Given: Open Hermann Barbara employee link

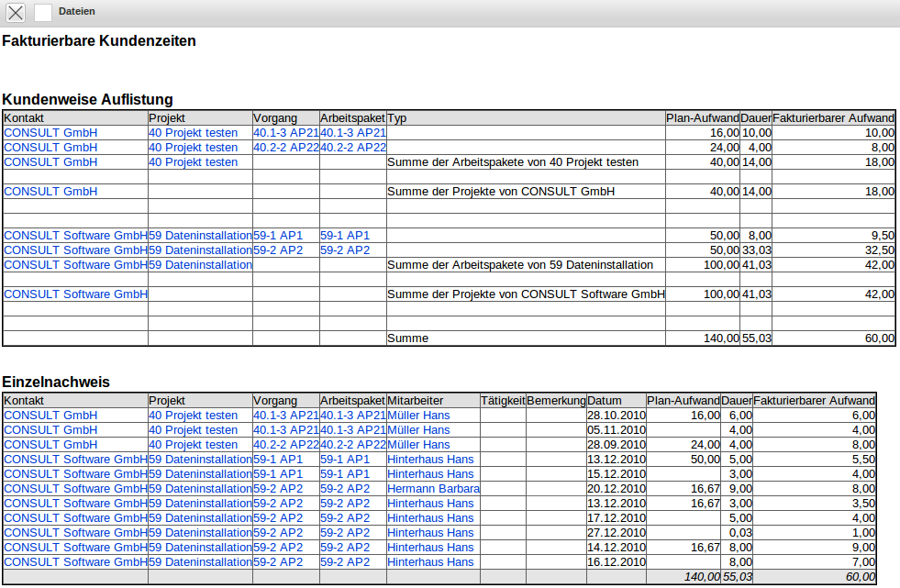Looking at the screenshot, I should tap(433, 489).
